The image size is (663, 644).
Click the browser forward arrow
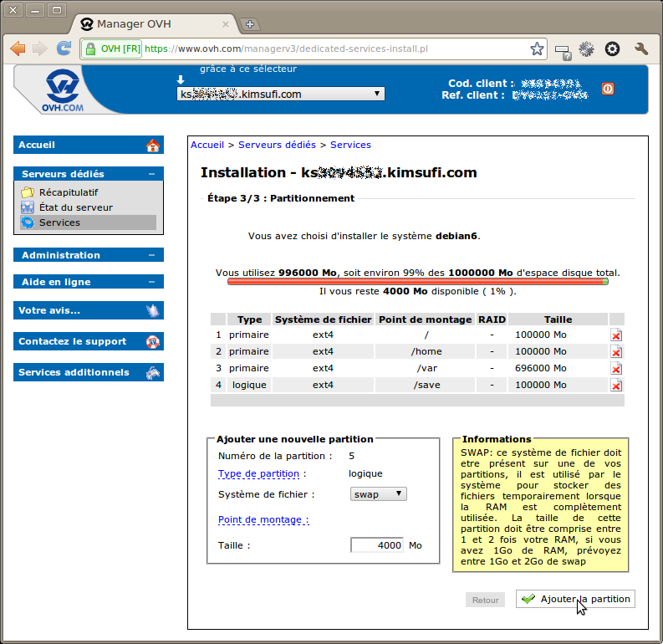pyautogui.click(x=40, y=49)
